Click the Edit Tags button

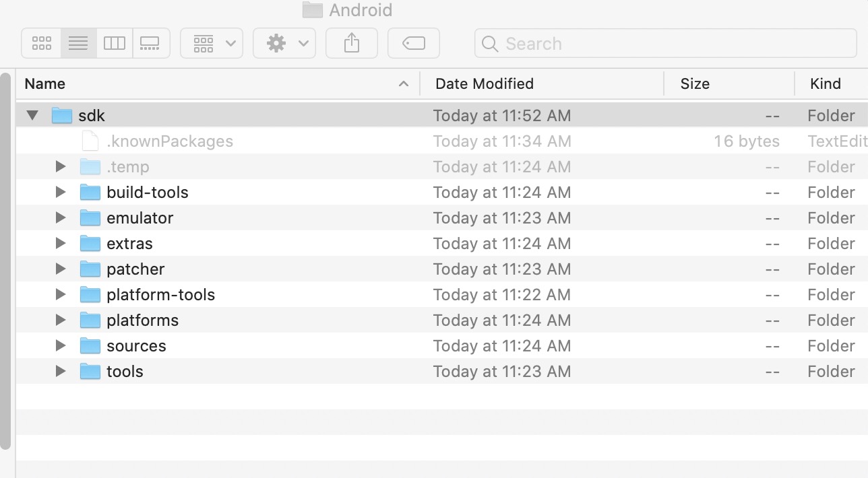tap(414, 43)
